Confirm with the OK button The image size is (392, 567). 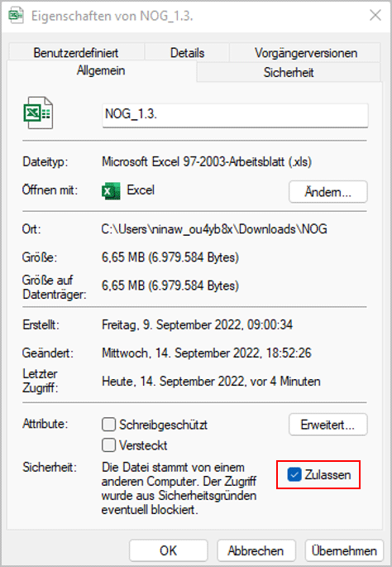(169, 550)
